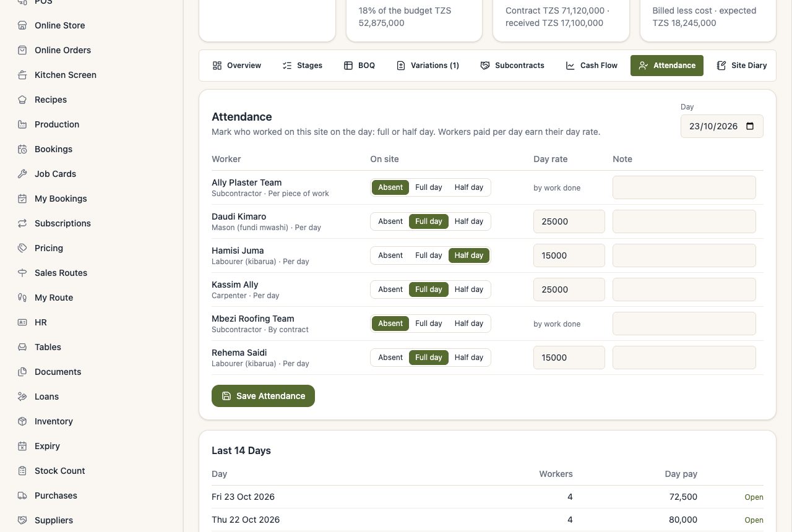This screenshot has width=792, height=532.
Task: Switch to the BOQ tab
Action: [x=359, y=66]
